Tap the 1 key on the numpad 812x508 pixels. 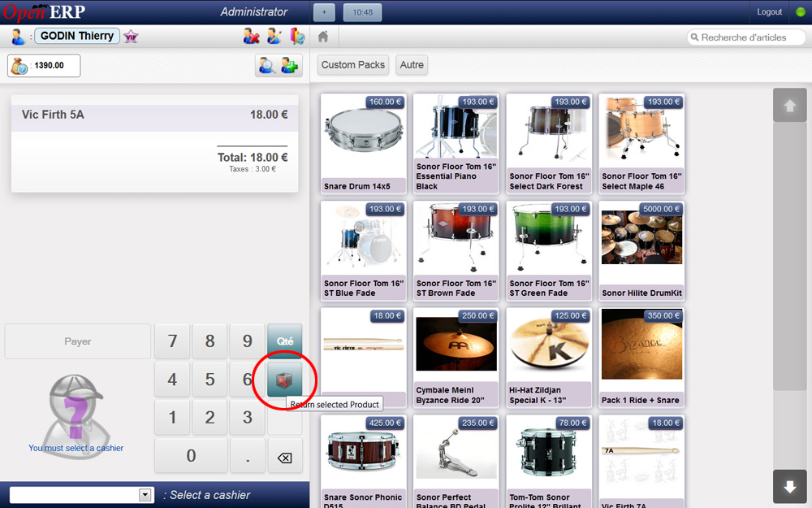pos(172,417)
